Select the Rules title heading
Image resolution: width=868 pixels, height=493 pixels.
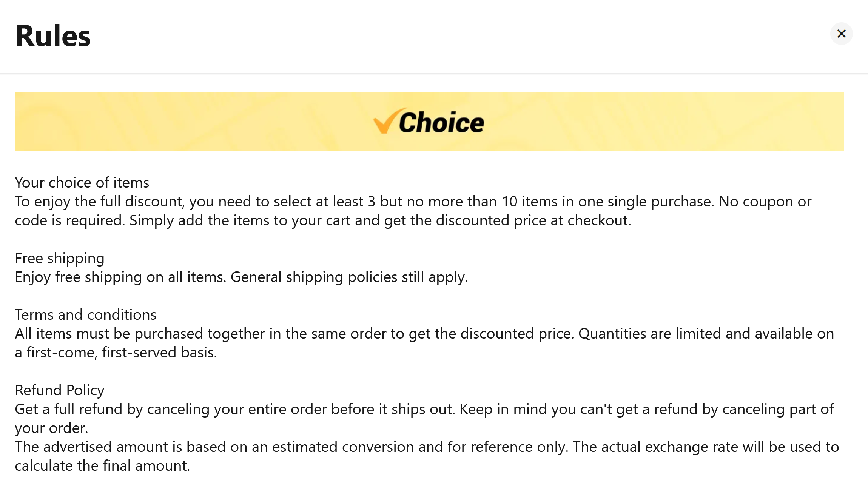tap(53, 36)
